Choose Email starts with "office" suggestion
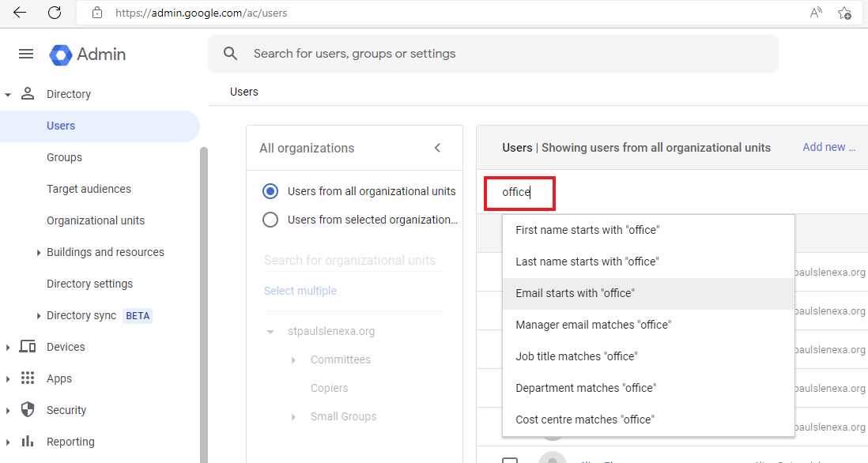The width and height of the screenshot is (868, 463). [x=575, y=293]
